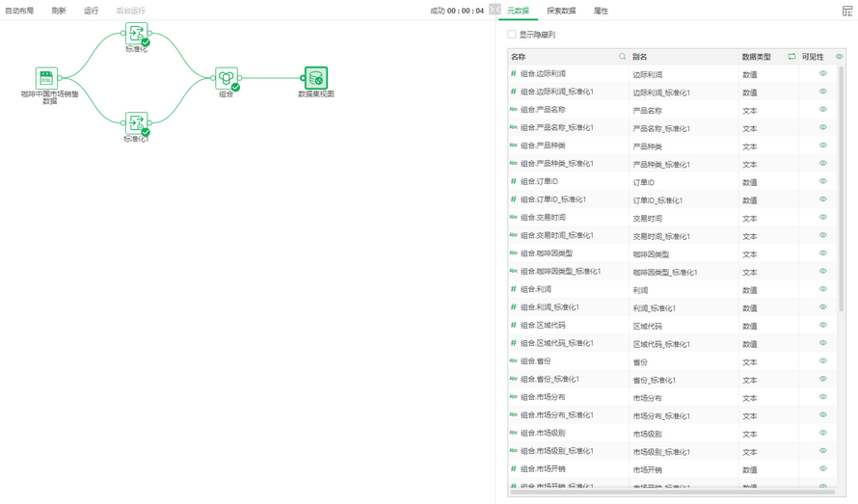Click the 数据类型 cell of 组合.交易时间

768,219
